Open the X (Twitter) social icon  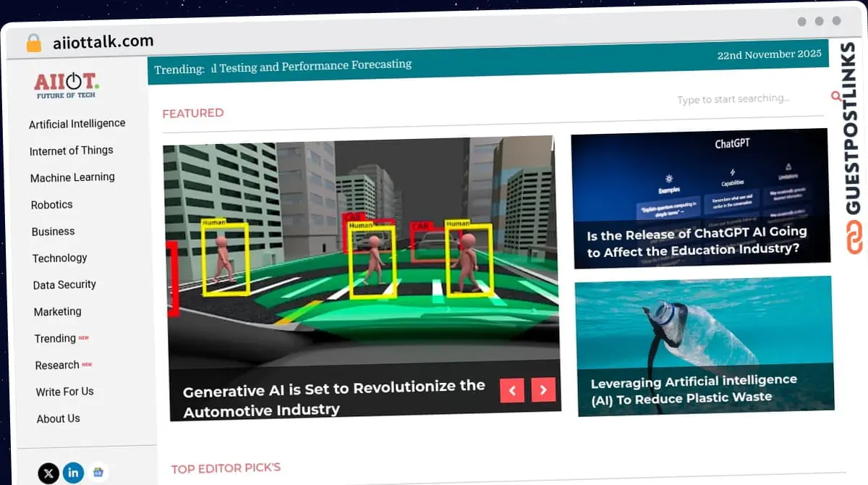pos(48,473)
